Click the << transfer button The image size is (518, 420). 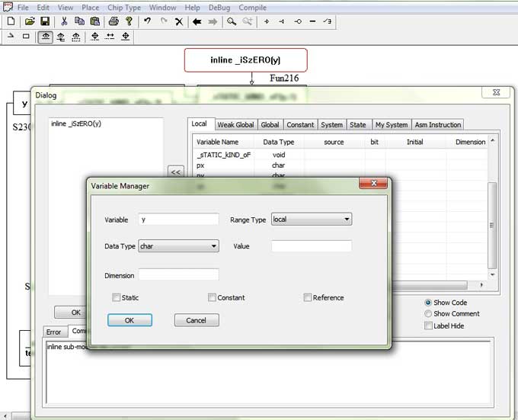176,172
